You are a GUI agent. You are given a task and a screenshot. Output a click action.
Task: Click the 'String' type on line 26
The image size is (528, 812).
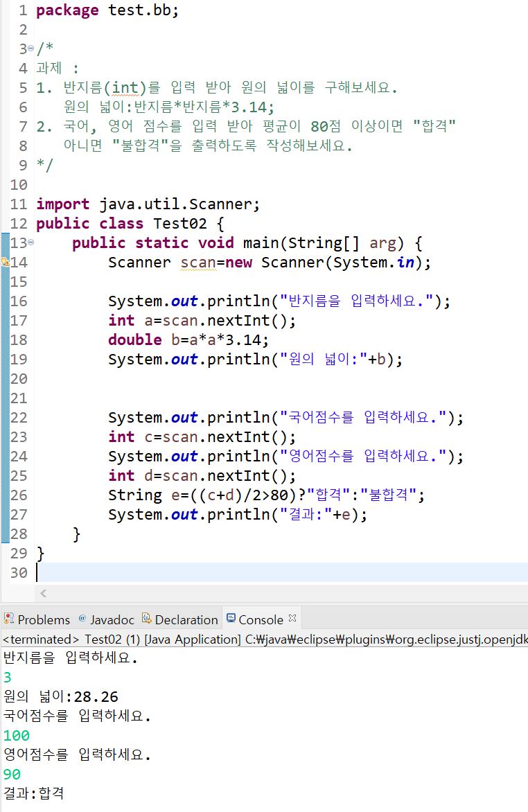[134, 495]
